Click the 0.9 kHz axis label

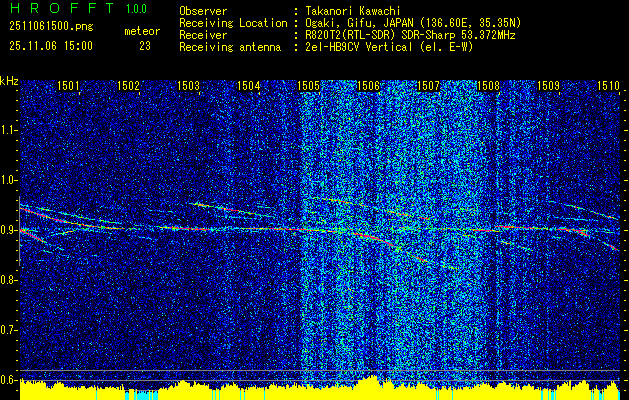[8, 230]
